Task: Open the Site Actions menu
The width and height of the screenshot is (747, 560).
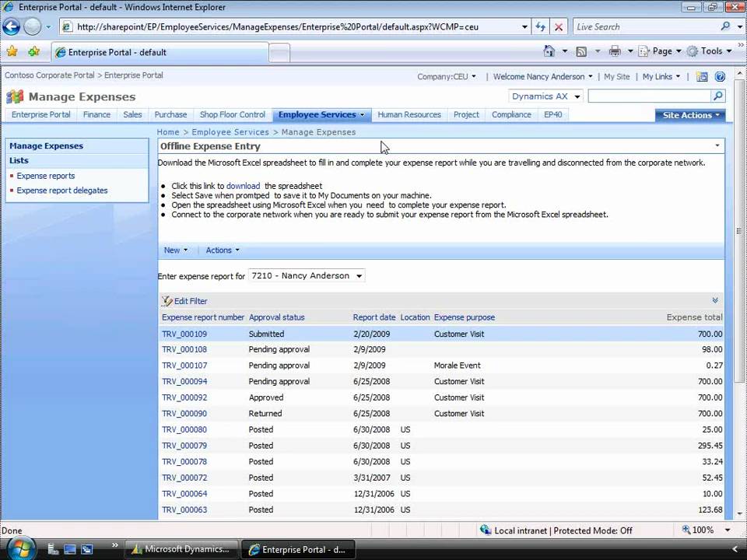Action: [690, 115]
